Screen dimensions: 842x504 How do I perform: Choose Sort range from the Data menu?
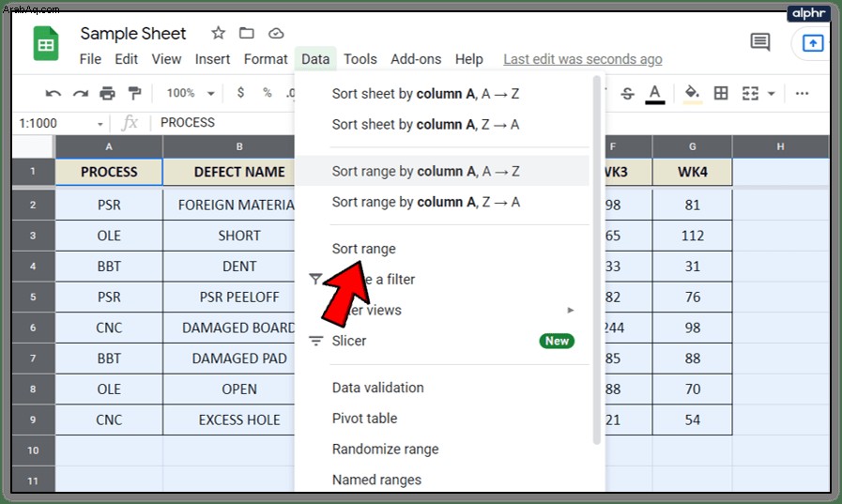363,249
